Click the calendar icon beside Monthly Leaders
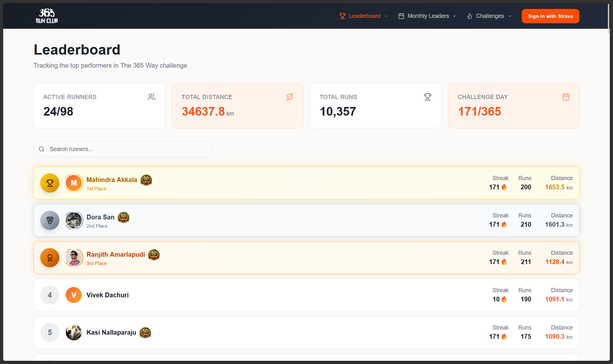613x364 pixels. point(401,16)
